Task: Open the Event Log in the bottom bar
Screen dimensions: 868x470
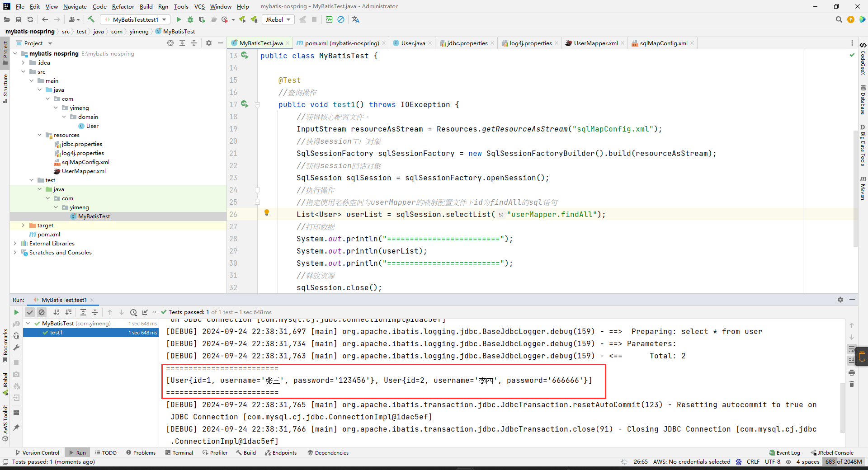Action: coord(784,452)
